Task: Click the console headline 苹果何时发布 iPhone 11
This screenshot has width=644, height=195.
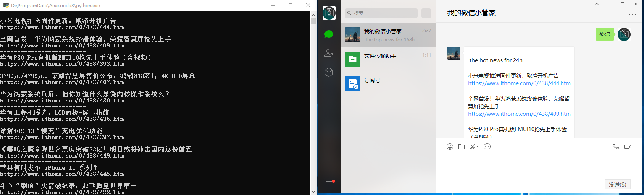Action: [48, 167]
